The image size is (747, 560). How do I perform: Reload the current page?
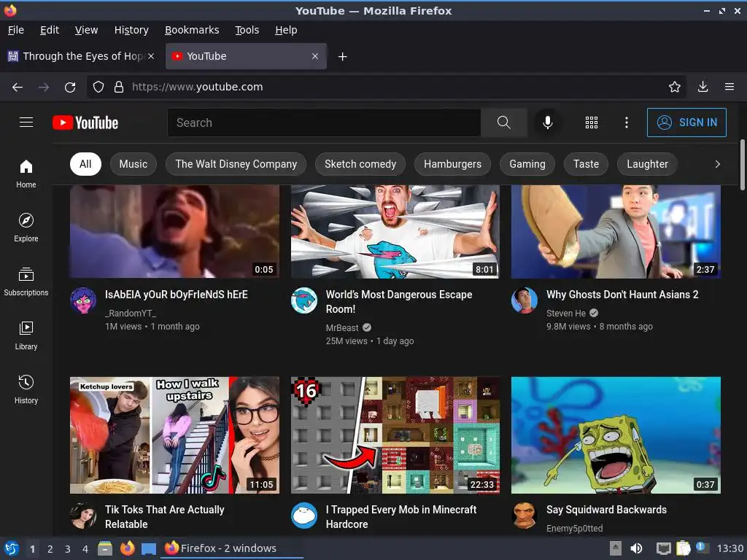pos(70,87)
